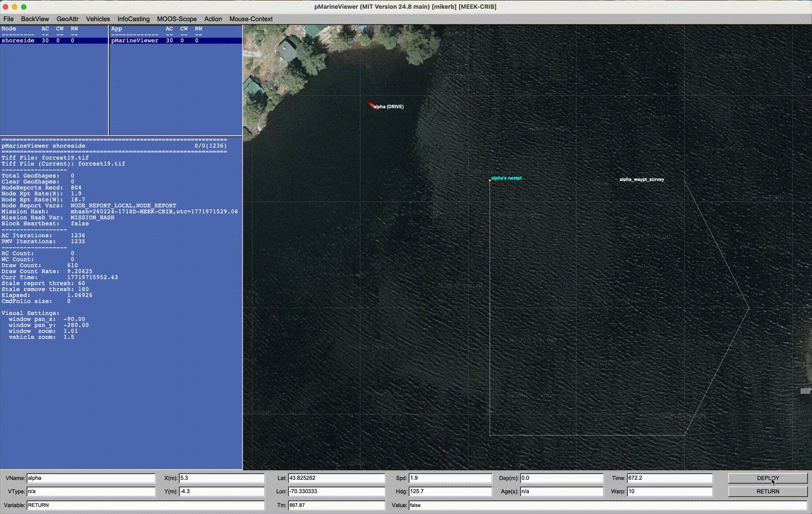
Task: Open the Action menu
Action: point(213,19)
